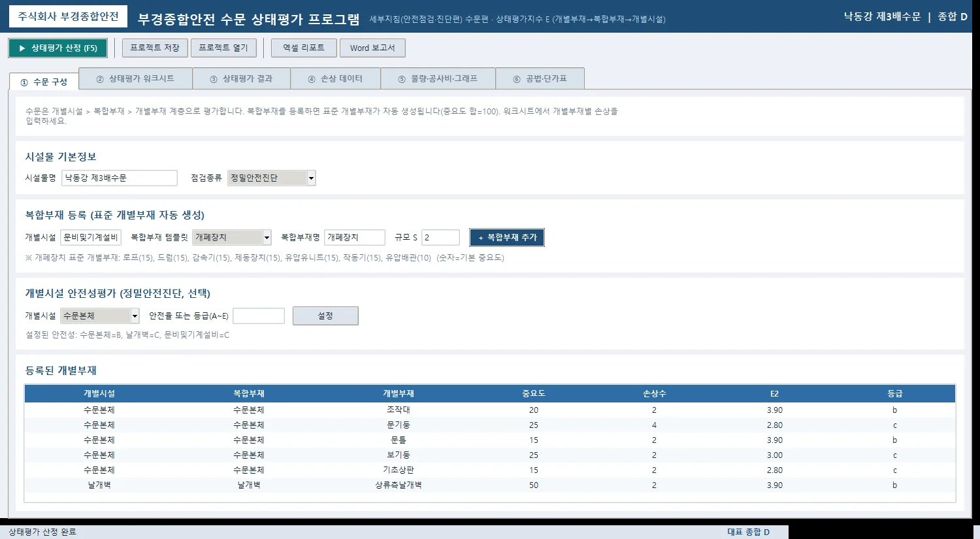980x539 pixels.
Task: Click the 손상수 column header
Action: click(x=654, y=393)
